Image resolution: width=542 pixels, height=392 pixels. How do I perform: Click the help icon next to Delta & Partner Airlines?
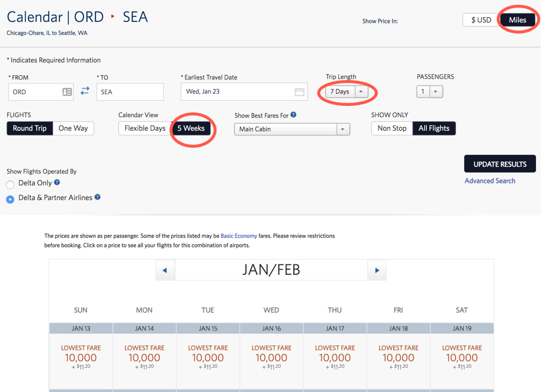click(x=98, y=197)
